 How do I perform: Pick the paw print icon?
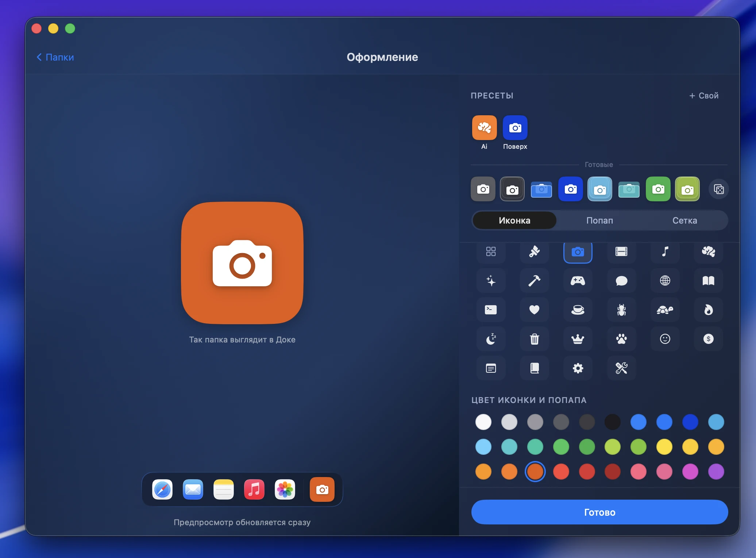point(621,339)
